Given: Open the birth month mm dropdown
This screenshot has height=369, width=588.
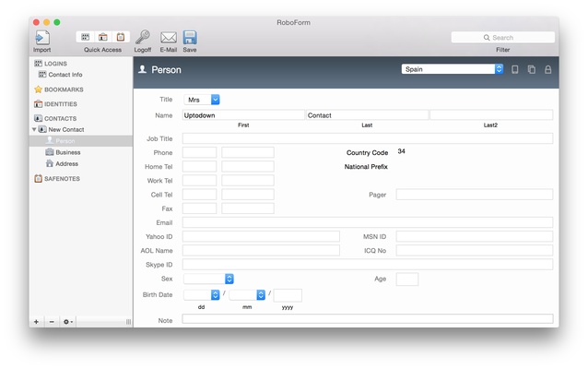Looking at the screenshot, I should click(247, 294).
